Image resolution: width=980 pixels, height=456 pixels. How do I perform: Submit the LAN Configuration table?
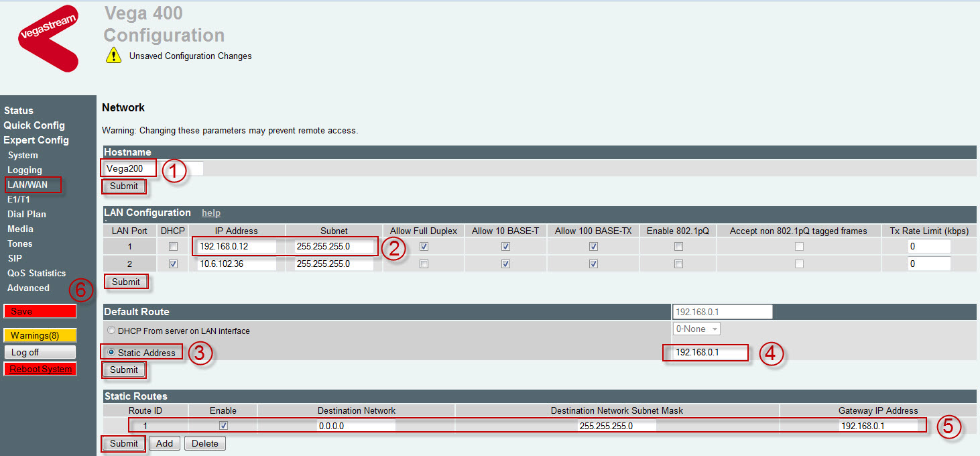tap(126, 282)
